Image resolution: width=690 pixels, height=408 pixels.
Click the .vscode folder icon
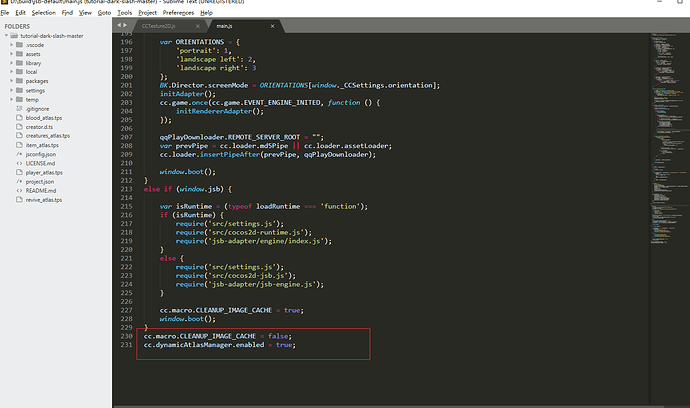coord(19,45)
